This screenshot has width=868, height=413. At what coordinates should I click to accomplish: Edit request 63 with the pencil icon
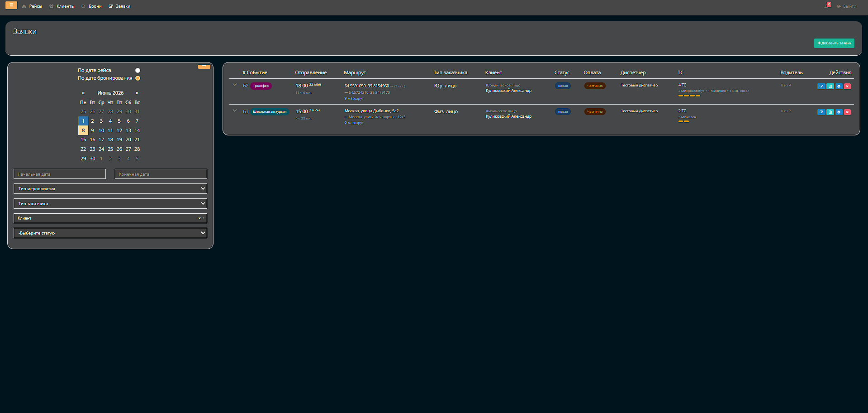pos(821,112)
